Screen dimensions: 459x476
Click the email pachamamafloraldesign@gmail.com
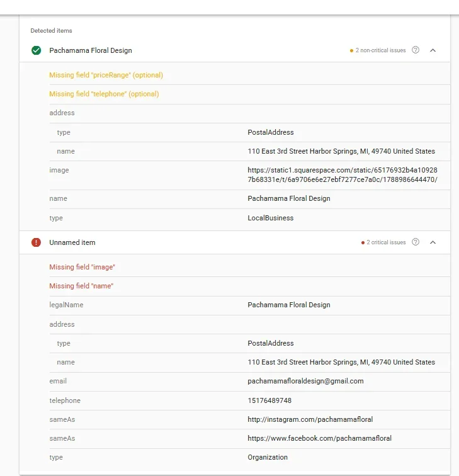coord(305,381)
